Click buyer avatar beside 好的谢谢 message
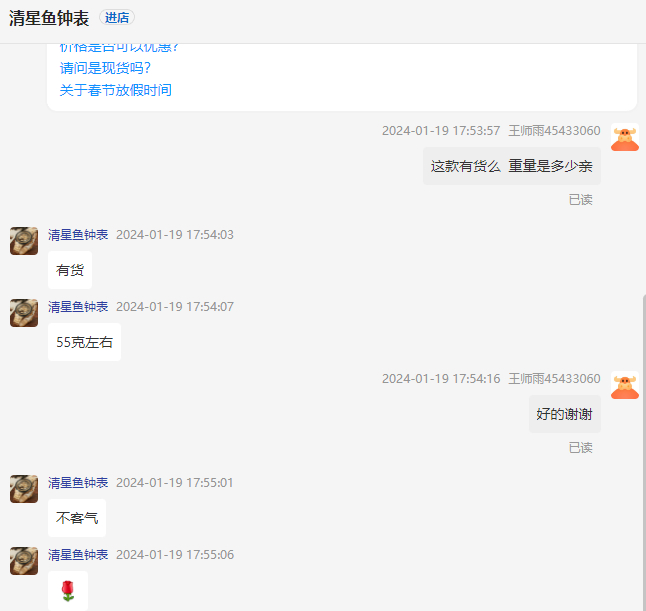This screenshot has height=611, width=646. coord(625,385)
